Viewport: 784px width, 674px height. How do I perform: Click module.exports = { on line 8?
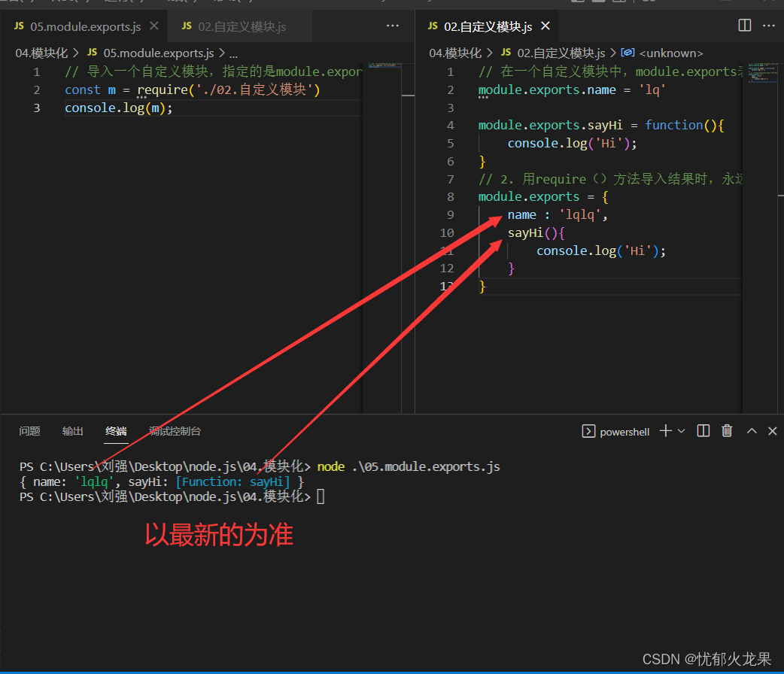pos(543,197)
